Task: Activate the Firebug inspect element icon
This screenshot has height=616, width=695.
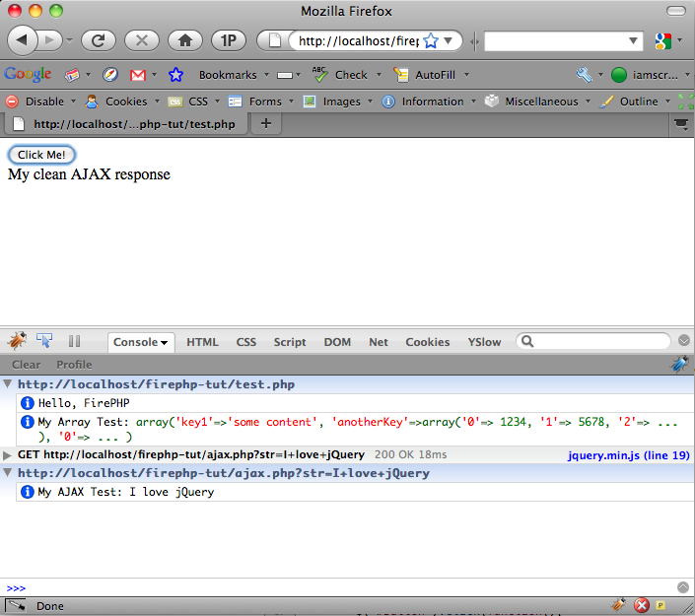Action: pos(44,340)
